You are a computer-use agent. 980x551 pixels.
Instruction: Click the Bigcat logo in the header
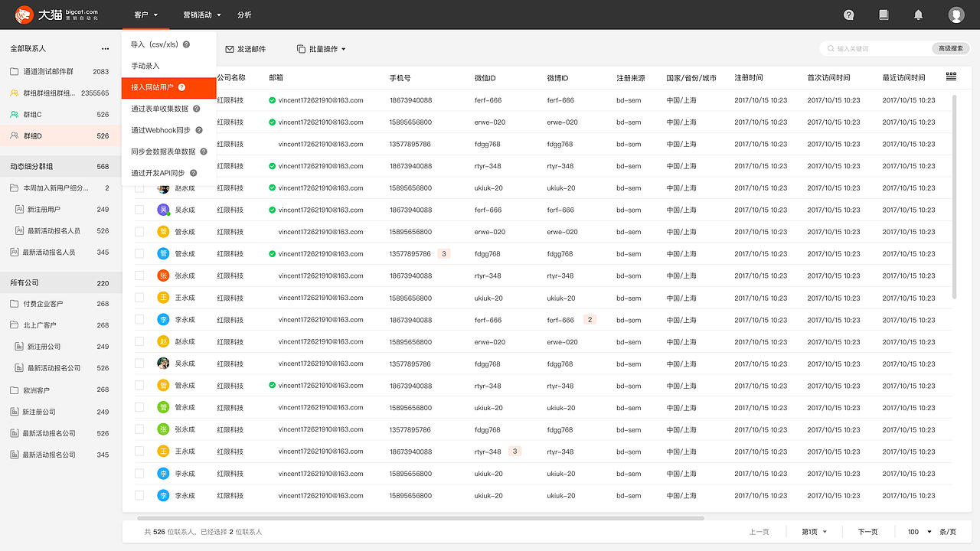57,15
